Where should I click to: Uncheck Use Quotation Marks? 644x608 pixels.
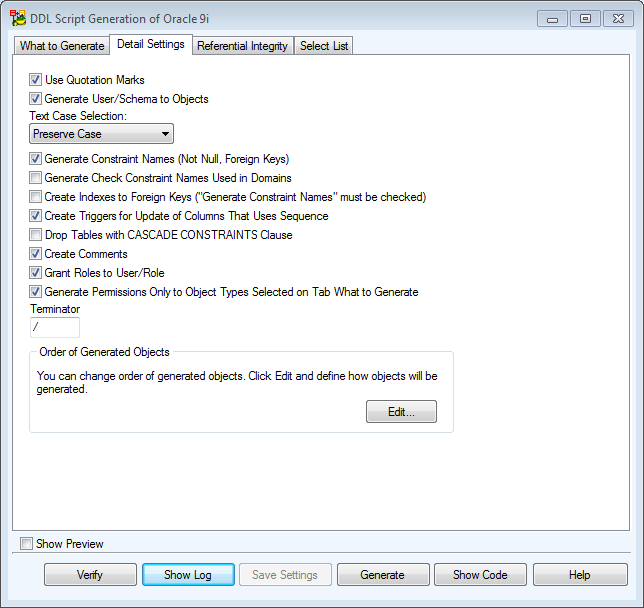[x=35, y=79]
